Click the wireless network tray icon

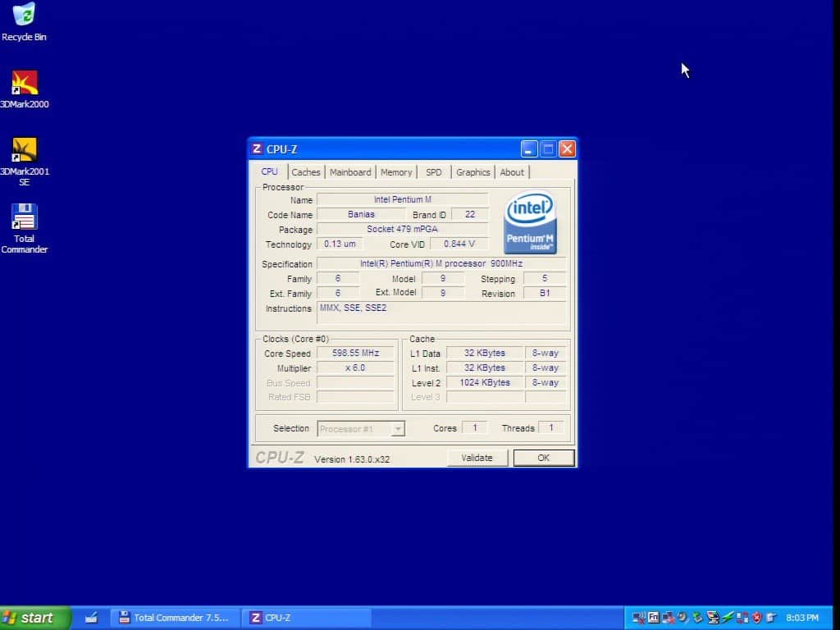[x=638, y=618]
